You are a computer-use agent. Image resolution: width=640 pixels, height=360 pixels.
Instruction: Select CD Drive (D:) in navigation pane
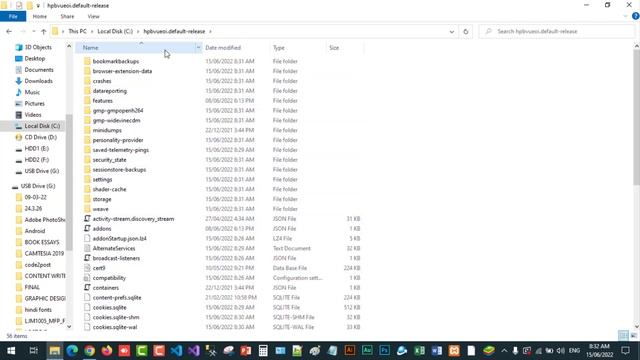40,138
